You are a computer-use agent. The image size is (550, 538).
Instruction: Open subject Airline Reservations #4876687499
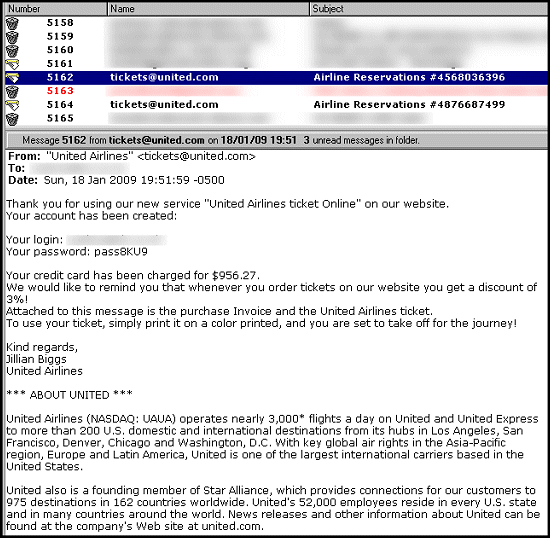(x=409, y=105)
